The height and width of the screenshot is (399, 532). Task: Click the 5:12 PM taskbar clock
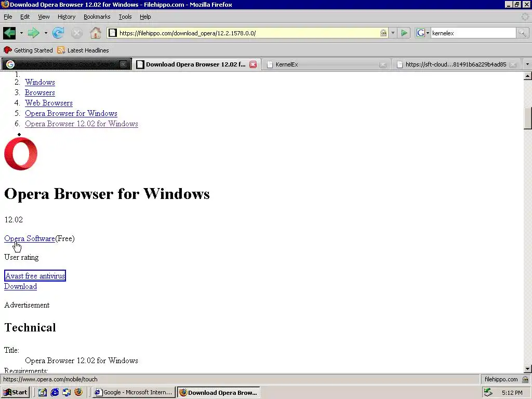[x=512, y=393]
